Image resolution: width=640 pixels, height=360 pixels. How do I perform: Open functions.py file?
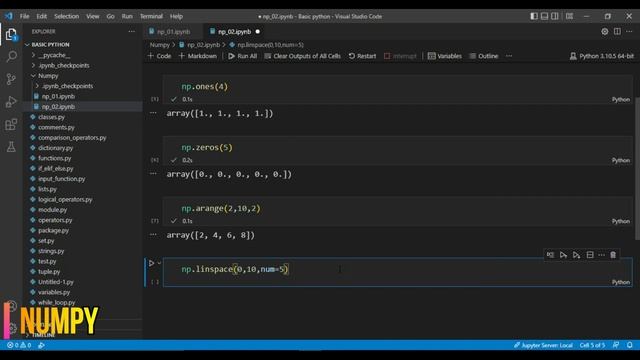pos(54,158)
